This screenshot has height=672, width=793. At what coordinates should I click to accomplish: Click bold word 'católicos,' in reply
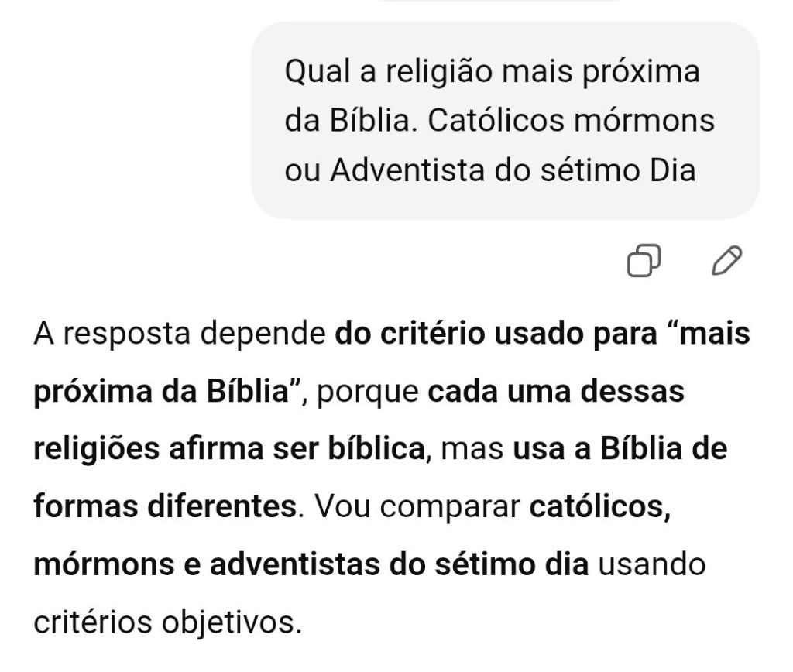[x=600, y=507]
